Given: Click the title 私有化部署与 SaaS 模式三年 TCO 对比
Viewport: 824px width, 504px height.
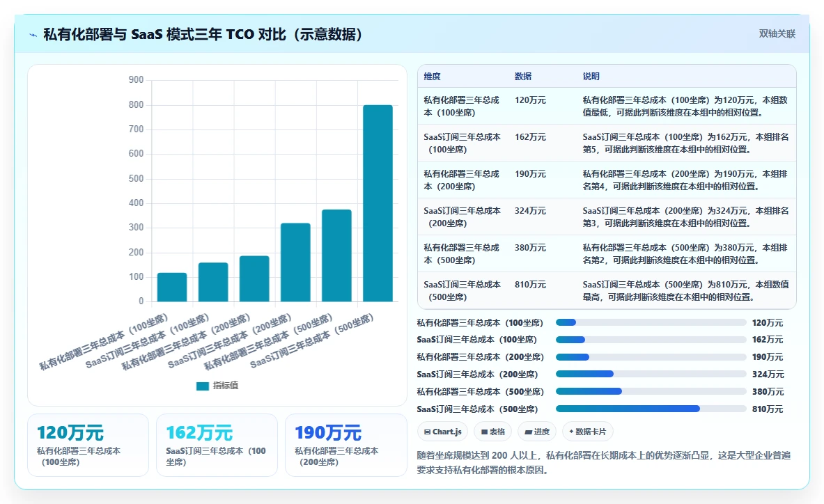Looking at the screenshot, I should coord(203,35).
